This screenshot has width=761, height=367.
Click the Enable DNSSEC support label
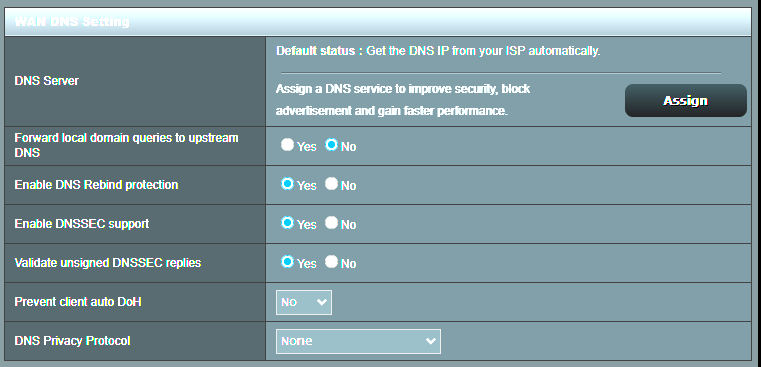coord(82,224)
